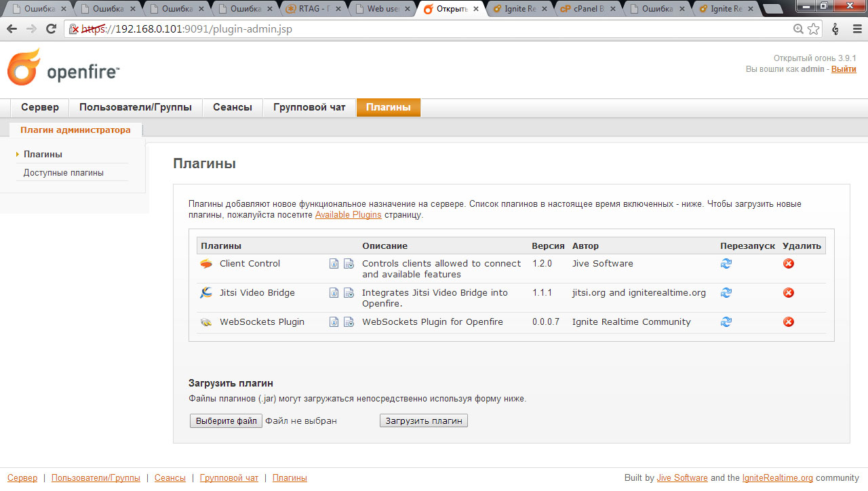Open the changelog icon for Jitsi Video Bridge

click(349, 293)
